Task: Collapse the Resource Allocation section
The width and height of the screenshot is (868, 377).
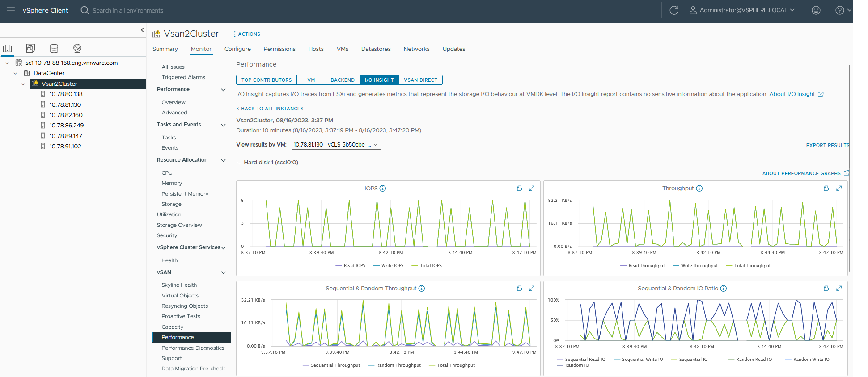Action: coord(223,160)
